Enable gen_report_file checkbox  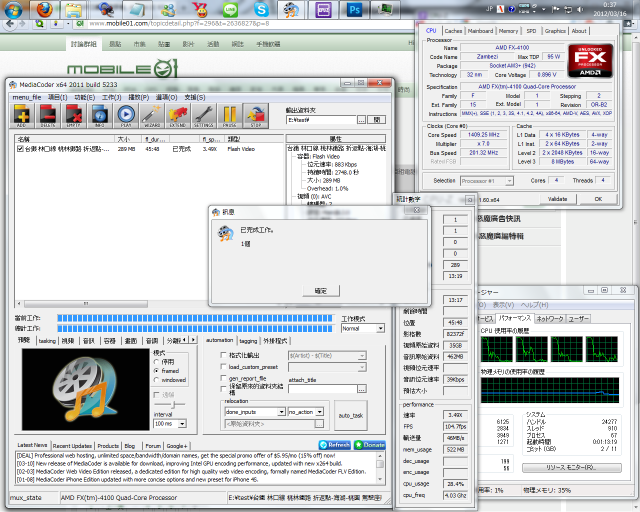click(x=223, y=378)
